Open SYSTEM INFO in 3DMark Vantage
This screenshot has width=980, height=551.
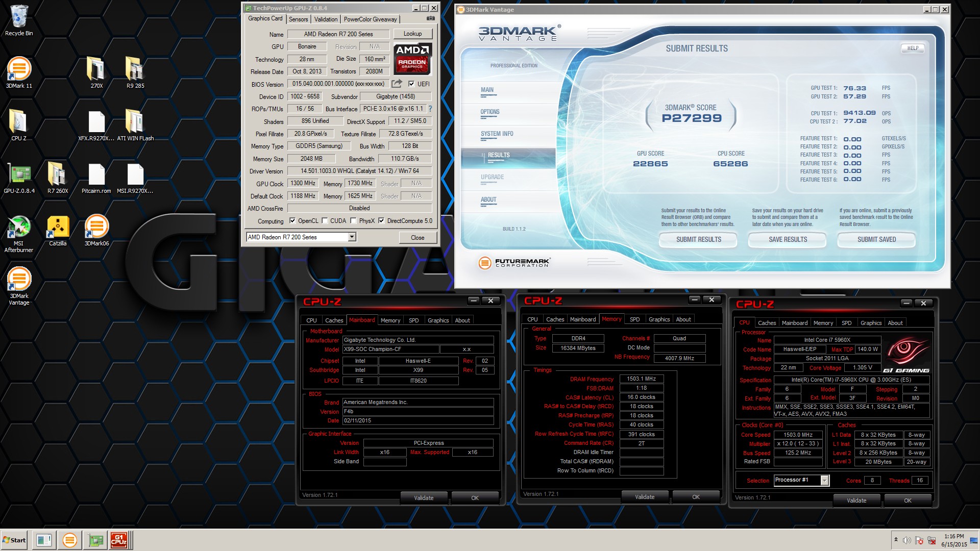497,134
